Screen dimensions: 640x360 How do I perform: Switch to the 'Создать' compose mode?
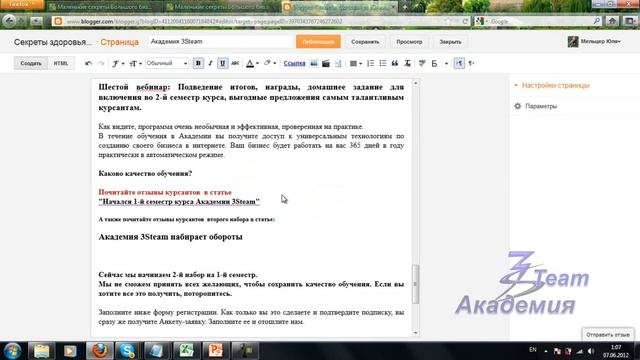coord(31,63)
